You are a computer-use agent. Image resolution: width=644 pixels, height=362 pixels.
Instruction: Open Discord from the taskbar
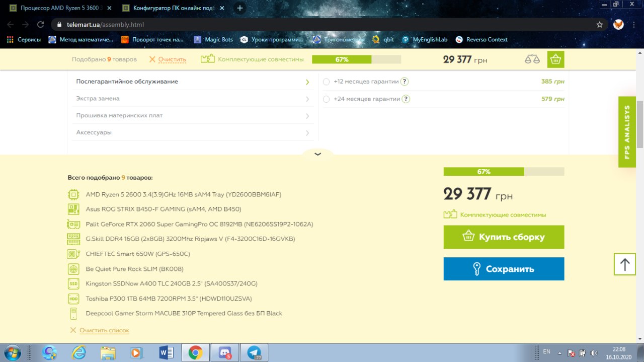tap(225, 353)
